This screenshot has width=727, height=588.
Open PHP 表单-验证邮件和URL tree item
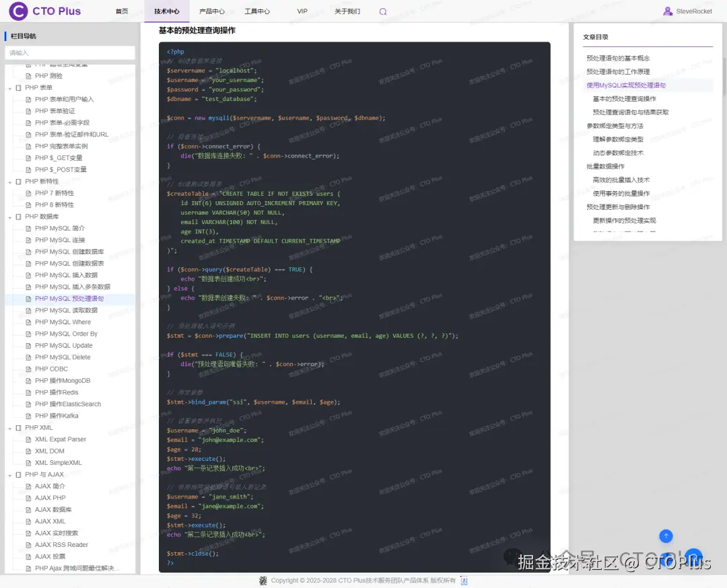71,135
